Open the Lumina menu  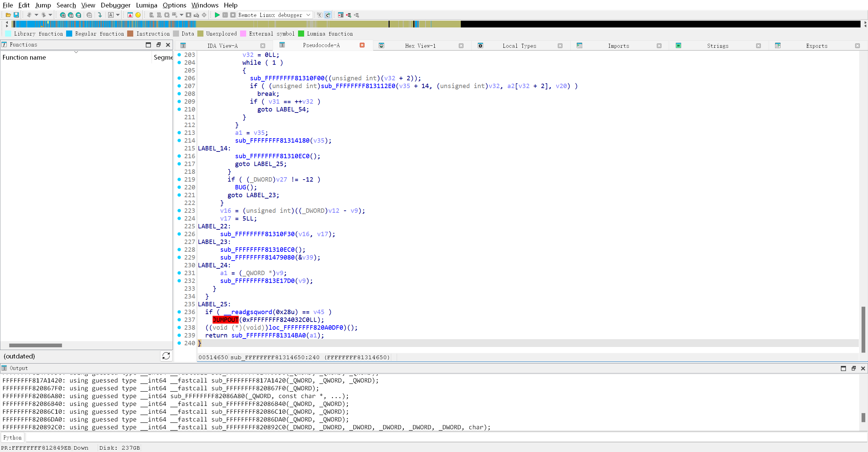point(146,5)
